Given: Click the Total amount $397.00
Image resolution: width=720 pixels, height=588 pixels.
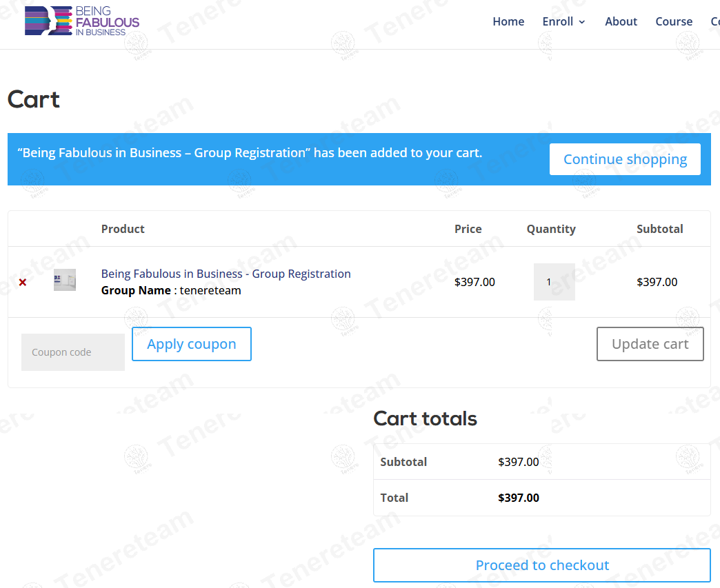Looking at the screenshot, I should coord(519,498).
